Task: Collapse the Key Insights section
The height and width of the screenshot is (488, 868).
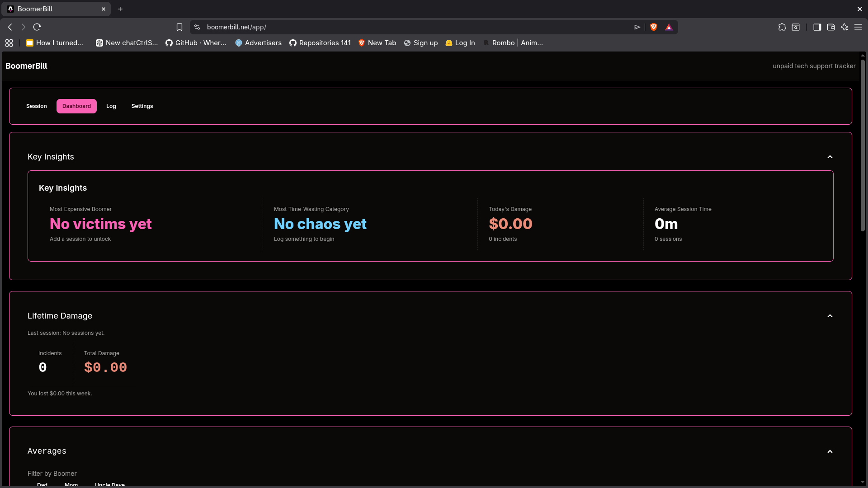Action: pos(830,157)
